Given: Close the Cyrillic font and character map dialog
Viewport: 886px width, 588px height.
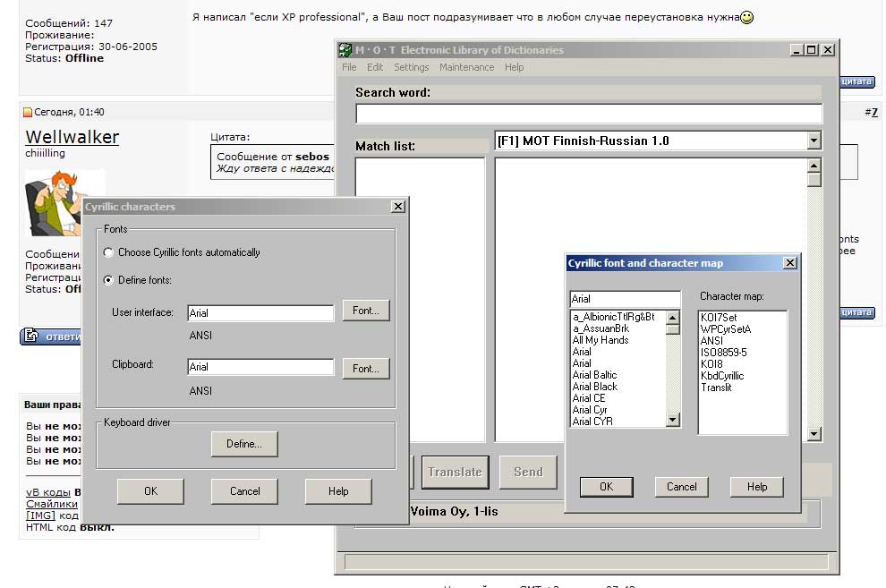Looking at the screenshot, I should pyautogui.click(x=789, y=263).
